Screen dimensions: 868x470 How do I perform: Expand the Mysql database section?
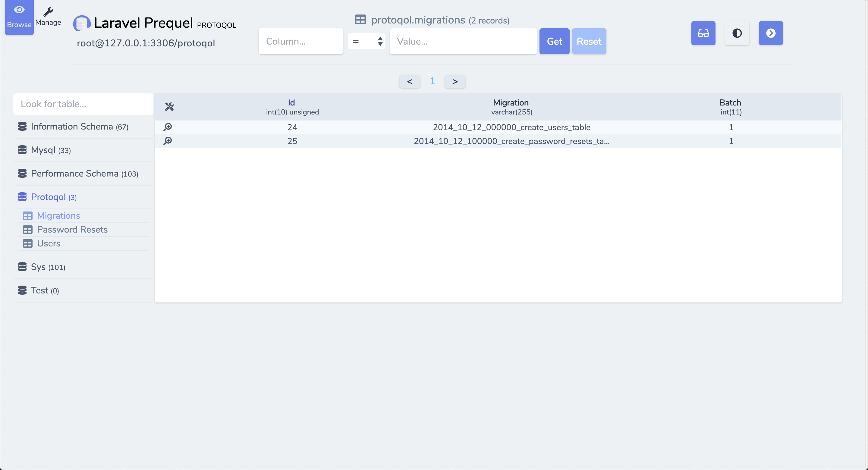(x=51, y=149)
